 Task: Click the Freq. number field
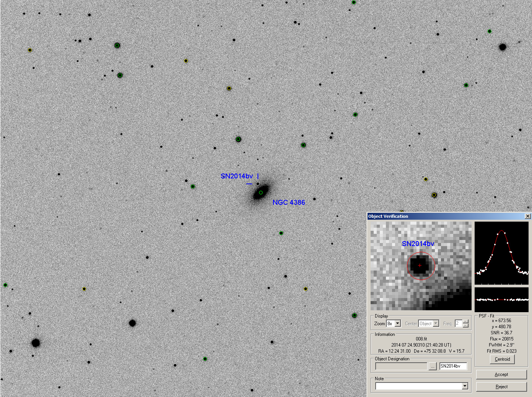click(459, 324)
